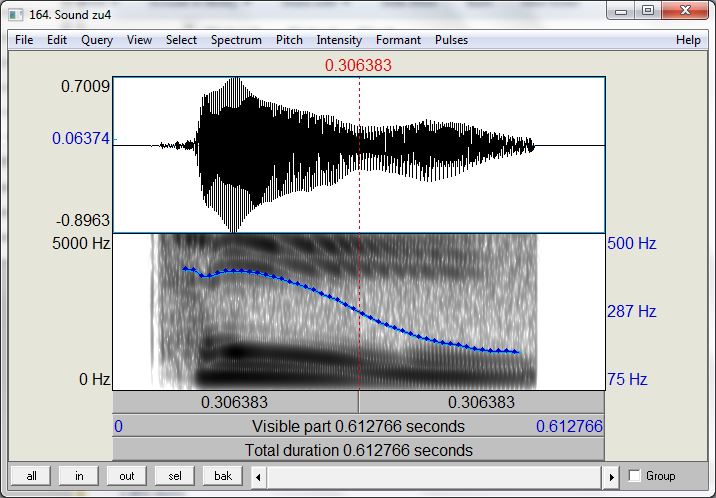Click the horizontal scrollbar track

(434, 477)
